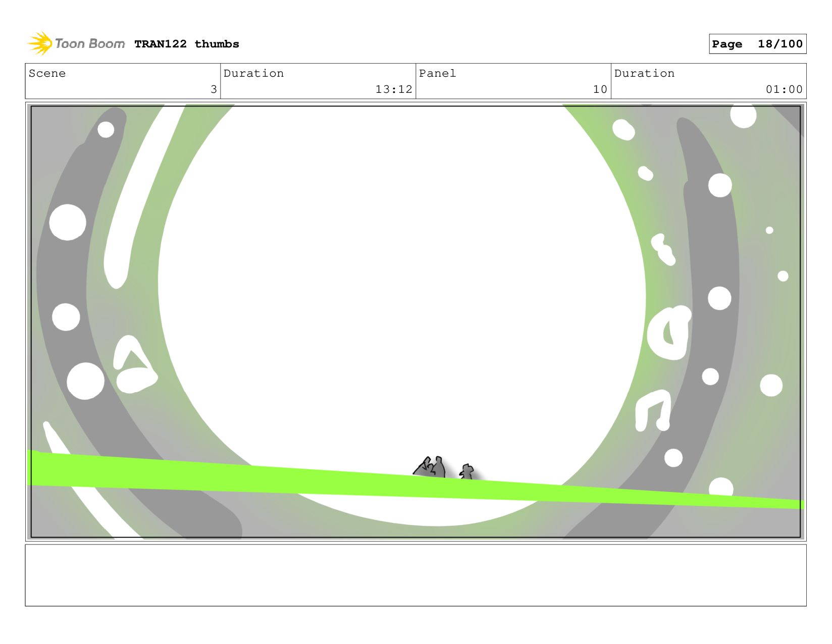Viewport: 832px width, 644px height.
Task: Select the "TRAN122 thumbs" title text
Action: coord(187,44)
